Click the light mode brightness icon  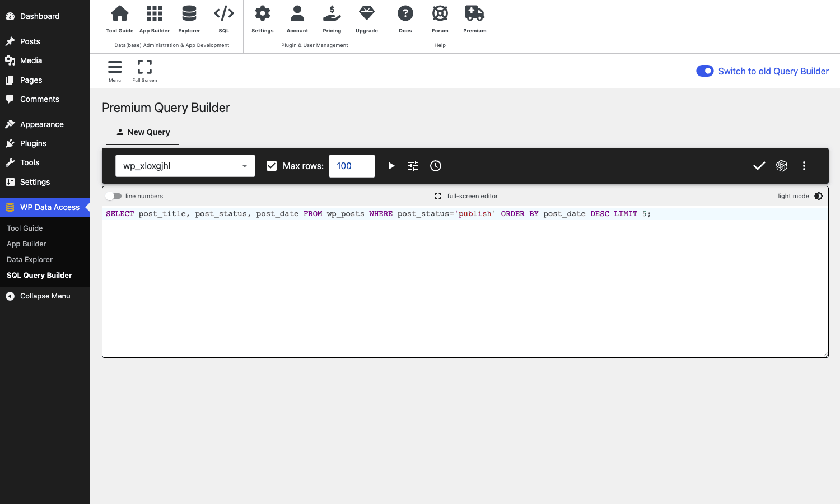click(x=819, y=196)
